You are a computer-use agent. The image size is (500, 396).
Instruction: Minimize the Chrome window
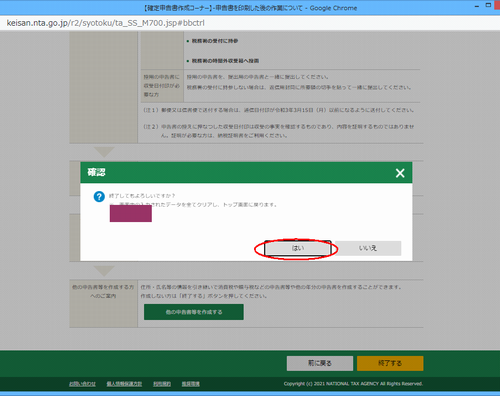pos(477,6)
